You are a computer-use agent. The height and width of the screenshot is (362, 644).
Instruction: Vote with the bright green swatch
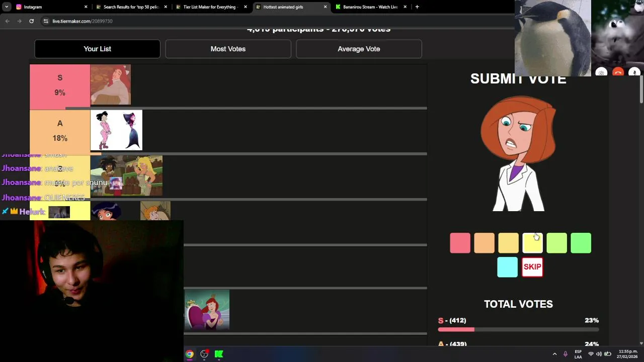tap(581, 243)
